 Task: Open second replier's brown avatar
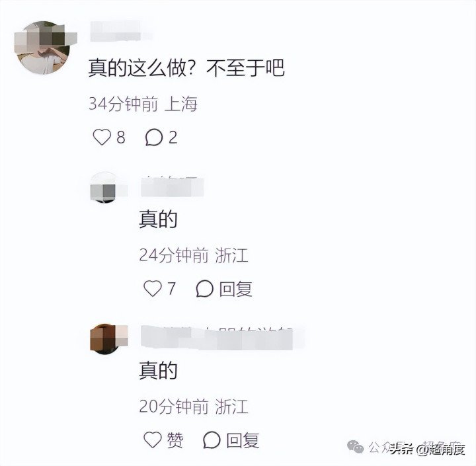[107, 339]
